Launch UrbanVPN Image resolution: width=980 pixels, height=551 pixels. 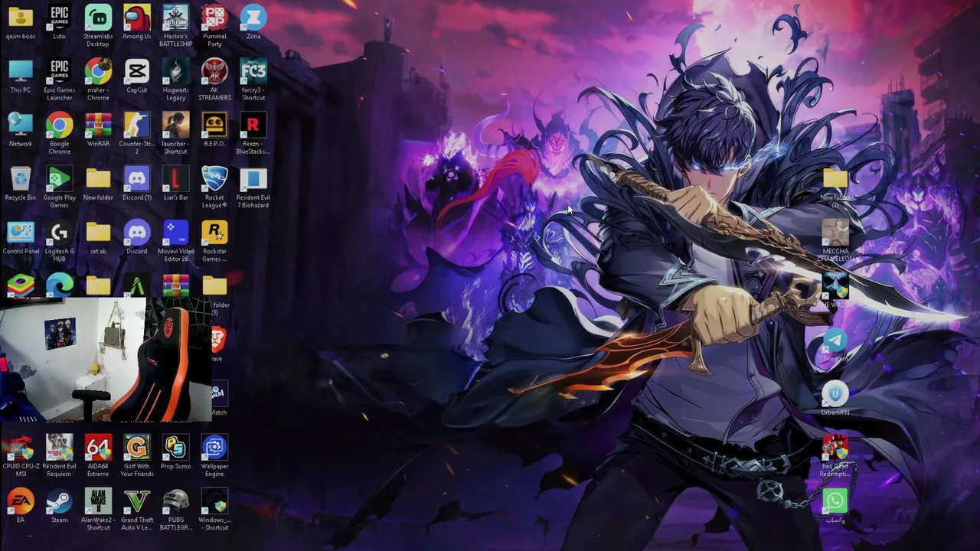tap(835, 398)
